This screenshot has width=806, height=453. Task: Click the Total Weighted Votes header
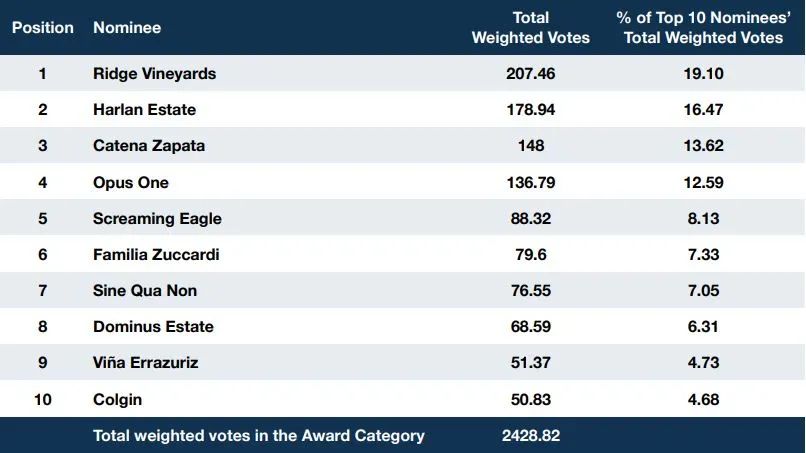click(530, 28)
